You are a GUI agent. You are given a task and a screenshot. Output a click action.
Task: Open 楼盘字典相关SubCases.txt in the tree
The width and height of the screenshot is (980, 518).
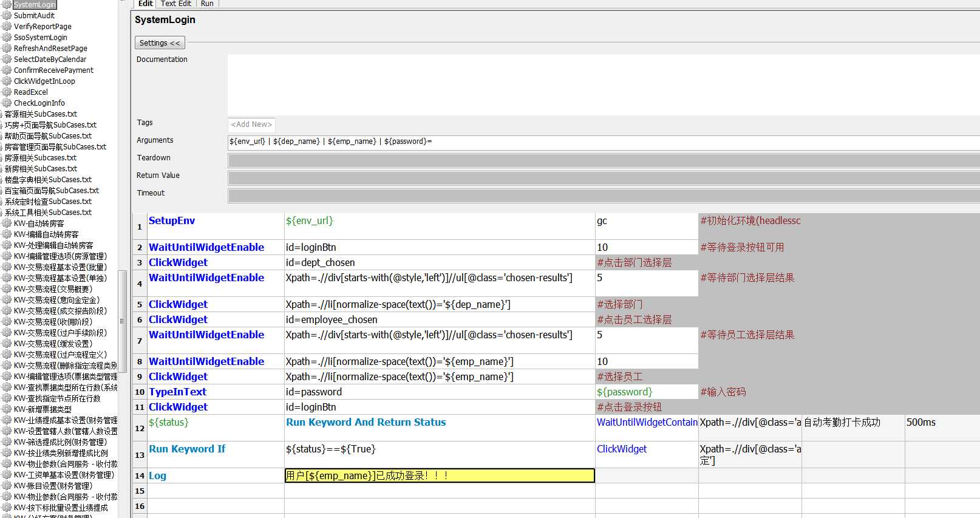(48, 180)
